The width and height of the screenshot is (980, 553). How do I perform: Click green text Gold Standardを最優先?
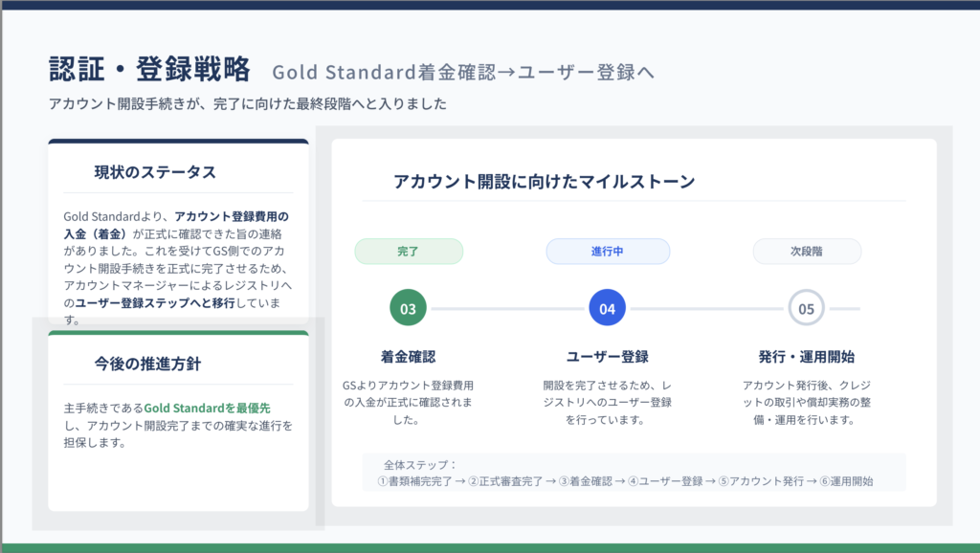pos(207,408)
